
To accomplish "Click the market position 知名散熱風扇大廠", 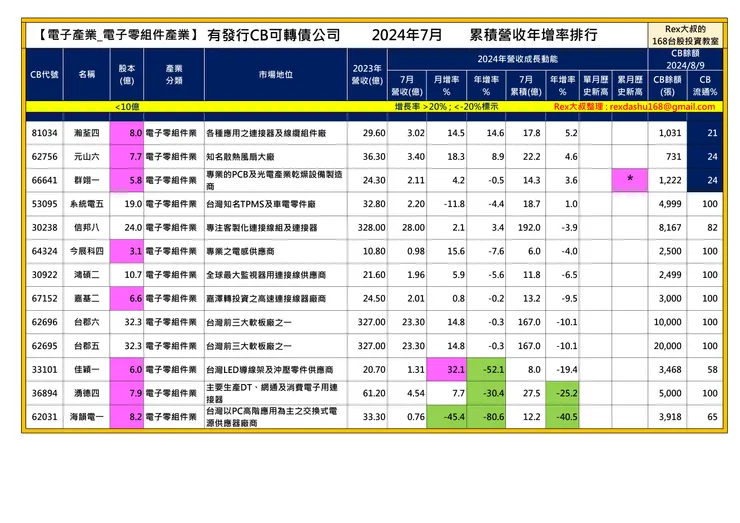I will tap(240, 157).
